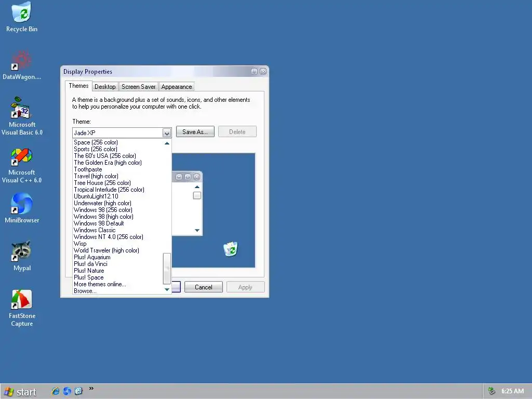Choose World Traveler (high color) theme
This screenshot has height=399, width=532.
[x=118, y=250]
